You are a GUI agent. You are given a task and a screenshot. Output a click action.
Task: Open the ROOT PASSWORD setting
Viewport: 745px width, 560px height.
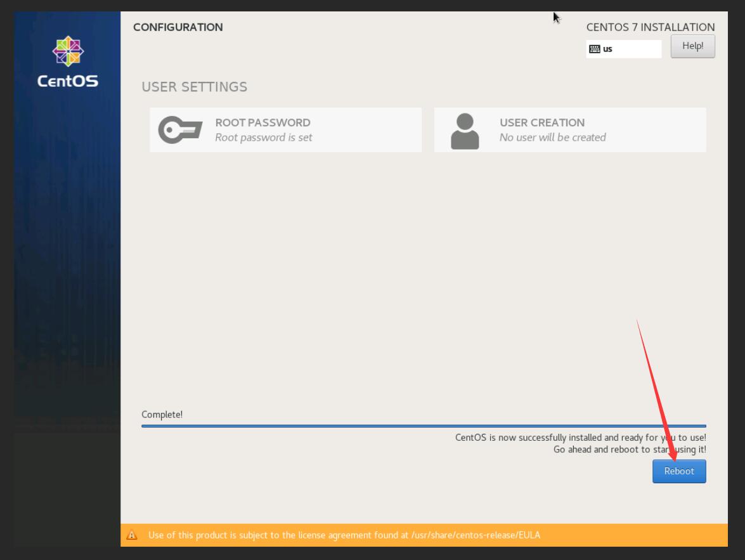(285, 130)
